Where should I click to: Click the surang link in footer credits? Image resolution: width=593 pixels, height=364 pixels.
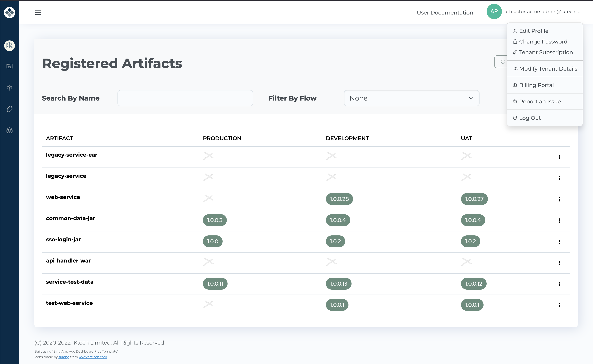(64, 357)
